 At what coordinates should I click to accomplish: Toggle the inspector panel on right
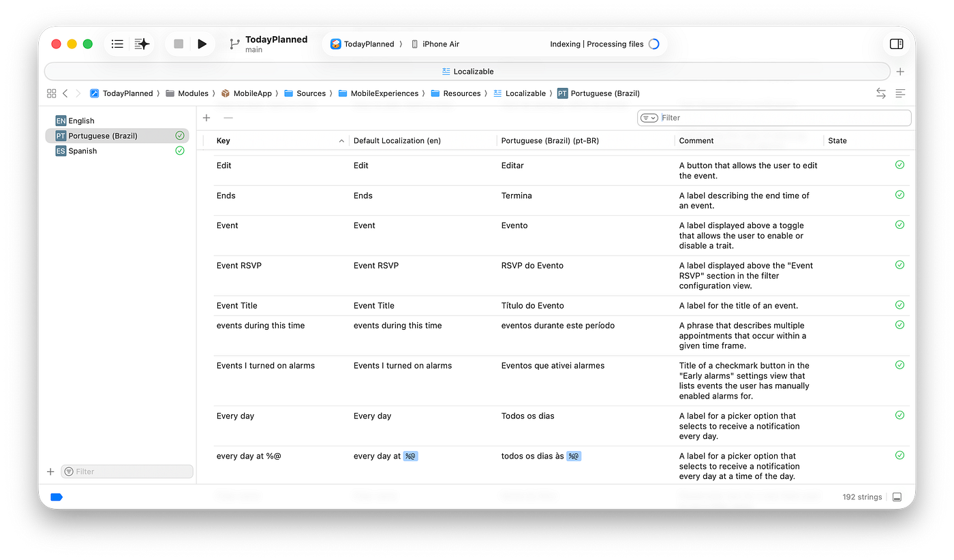897,44
